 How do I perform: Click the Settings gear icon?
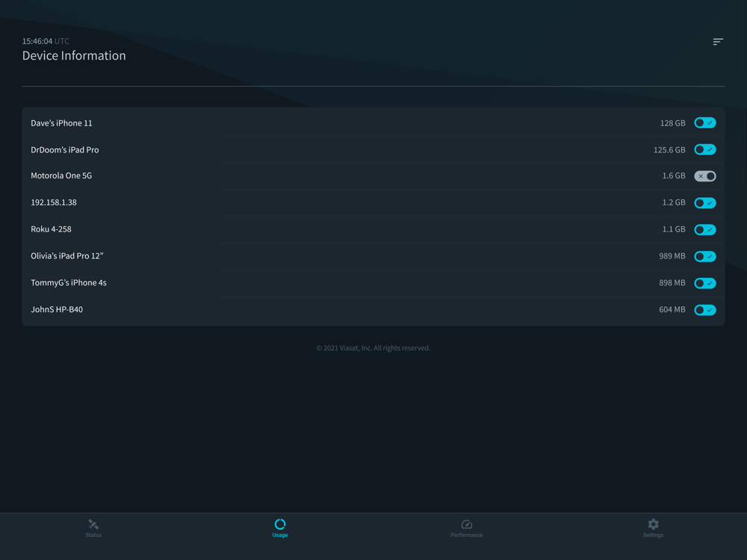pyautogui.click(x=653, y=524)
